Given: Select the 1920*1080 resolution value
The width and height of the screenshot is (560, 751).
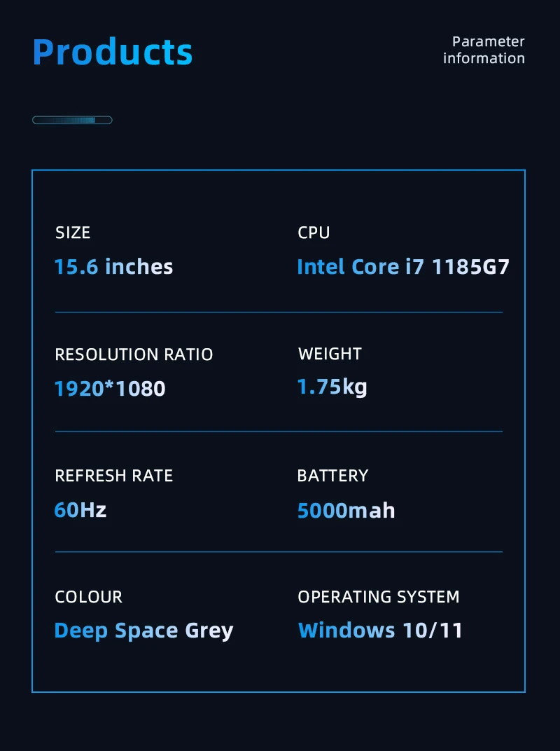Looking at the screenshot, I should (110, 388).
